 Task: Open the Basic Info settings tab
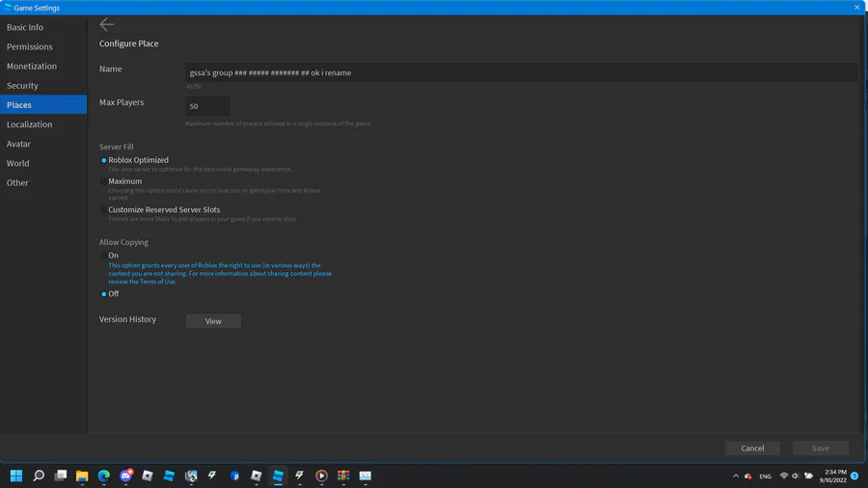(x=43, y=27)
